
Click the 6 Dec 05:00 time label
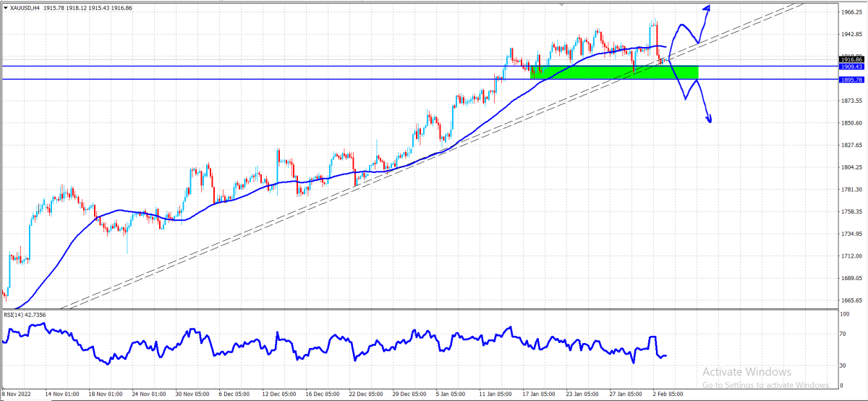coord(236,395)
